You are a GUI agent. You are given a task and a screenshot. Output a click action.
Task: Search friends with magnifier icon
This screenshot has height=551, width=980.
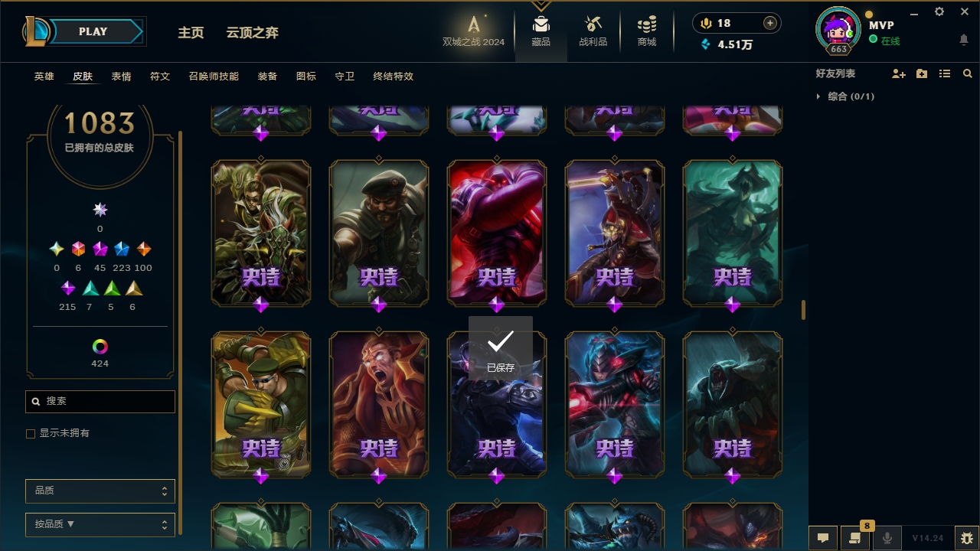tap(968, 73)
